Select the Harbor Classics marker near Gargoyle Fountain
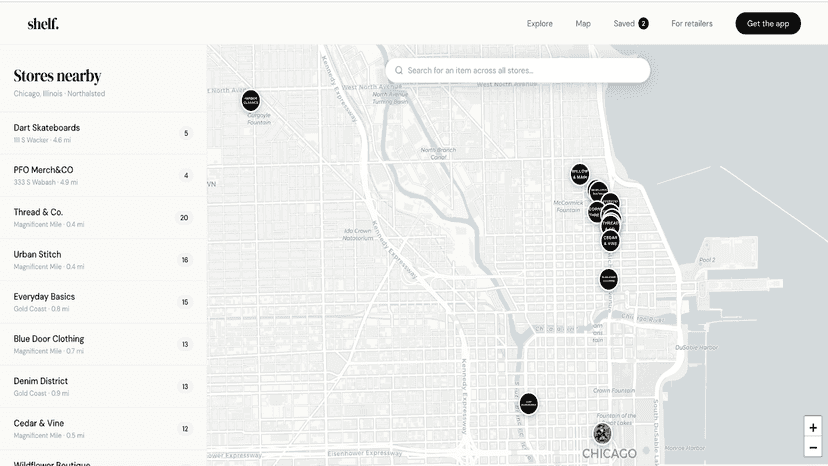Screen dimensions: 828x466 coord(251,100)
